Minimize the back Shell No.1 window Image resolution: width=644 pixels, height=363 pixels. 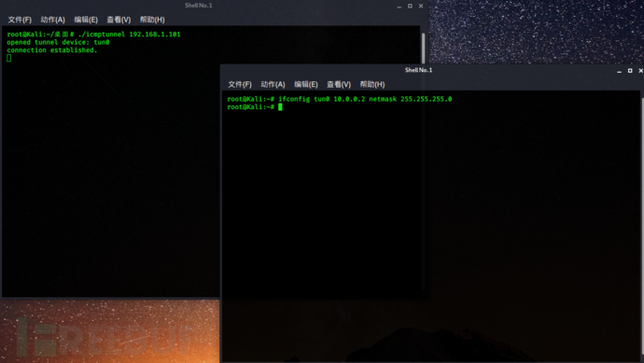tap(399, 7)
